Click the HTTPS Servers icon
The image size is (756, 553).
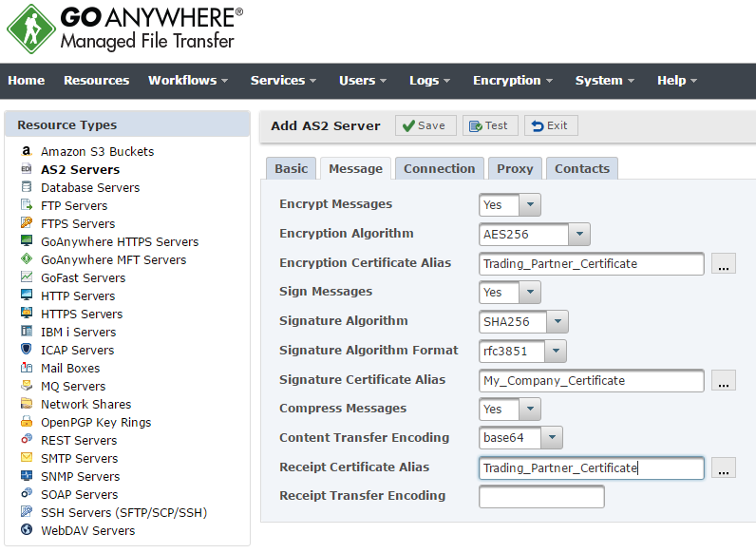point(27,314)
